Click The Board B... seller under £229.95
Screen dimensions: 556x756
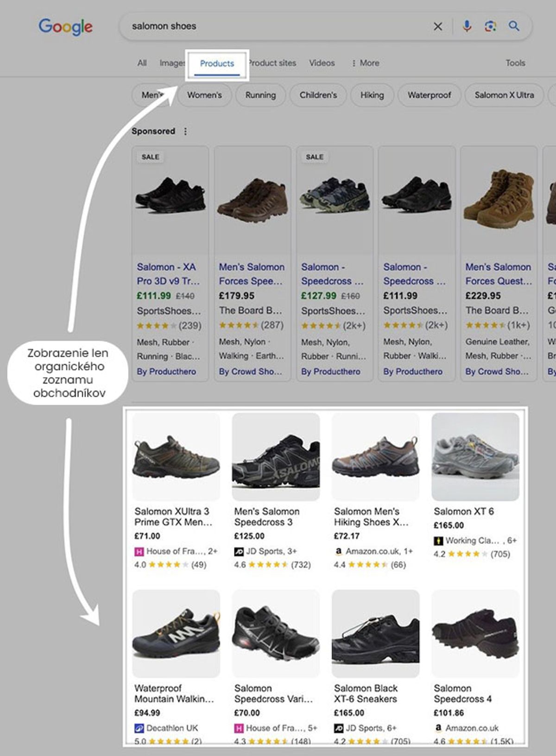click(497, 310)
